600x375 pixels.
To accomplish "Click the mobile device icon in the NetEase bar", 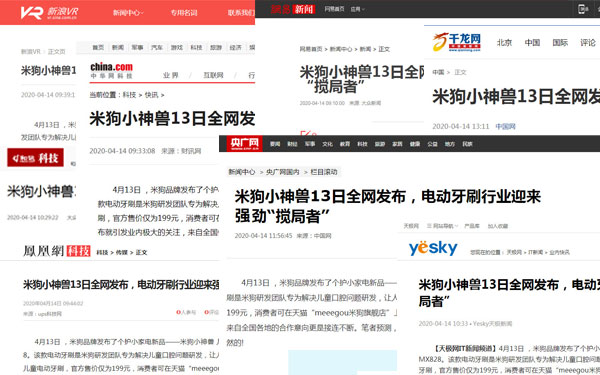I will click(x=582, y=9).
